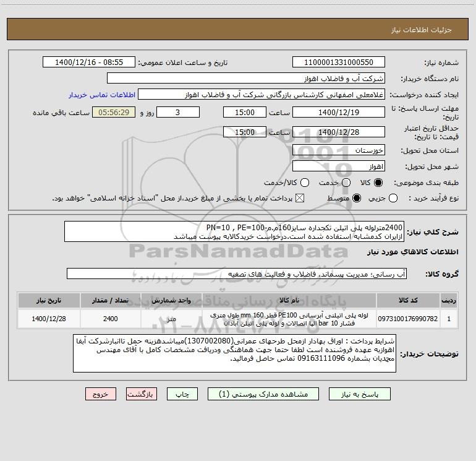476x461 pixels.
Task: Click product code 0973100176990782 cell
Action: pyautogui.click(x=408, y=319)
